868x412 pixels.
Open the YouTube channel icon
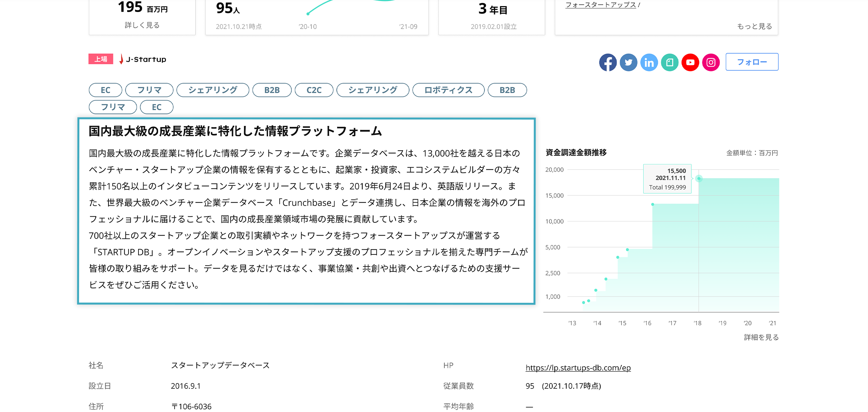[690, 62]
